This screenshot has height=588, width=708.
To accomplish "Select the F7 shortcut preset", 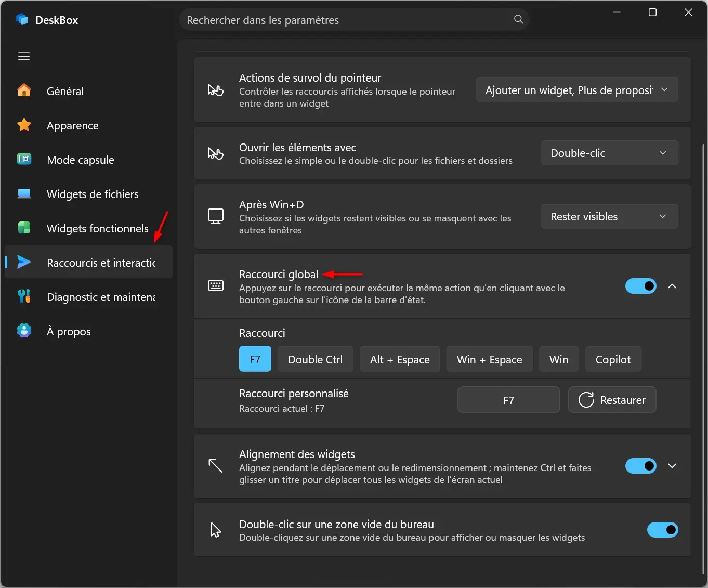I will 255,359.
